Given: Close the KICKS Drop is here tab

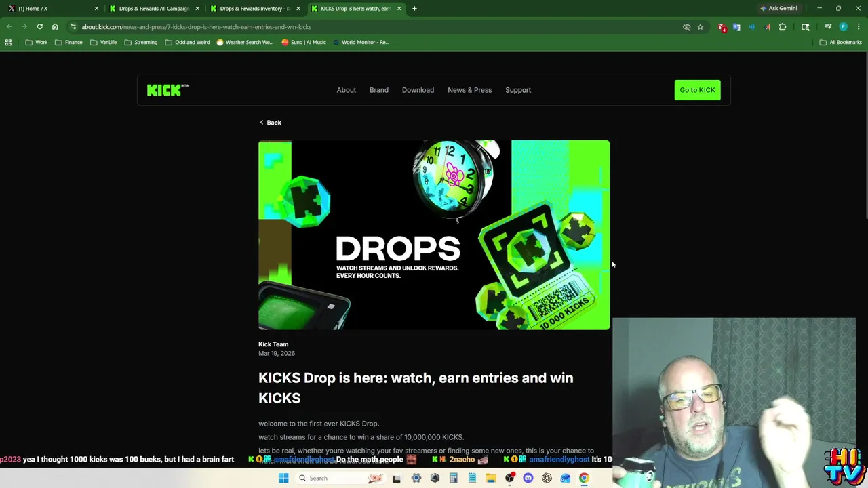Looking at the screenshot, I should [x=399, y=9].
